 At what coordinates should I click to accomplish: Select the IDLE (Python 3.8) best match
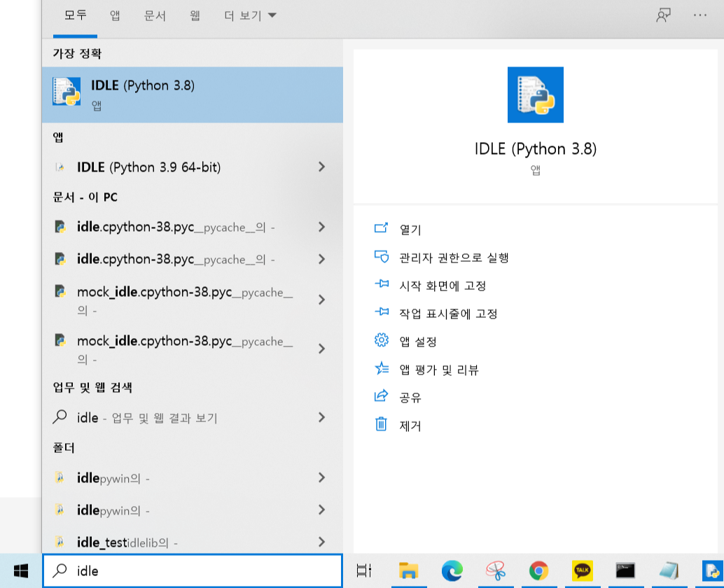193,94
